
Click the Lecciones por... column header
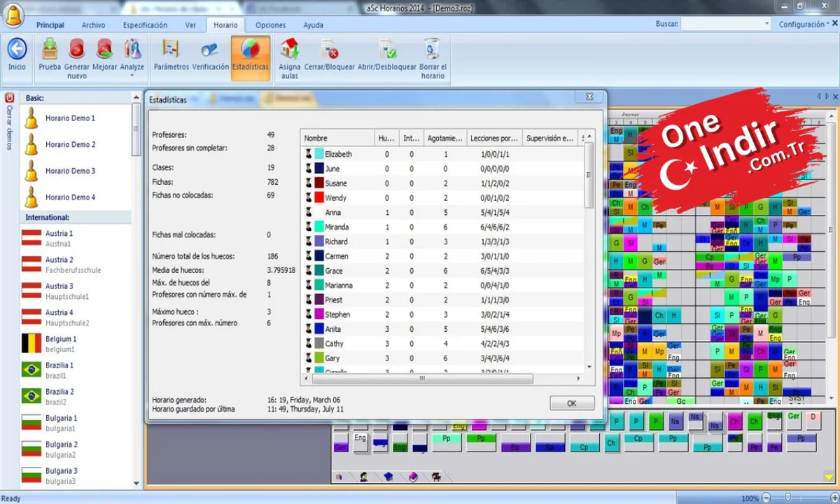pos(494,138)
